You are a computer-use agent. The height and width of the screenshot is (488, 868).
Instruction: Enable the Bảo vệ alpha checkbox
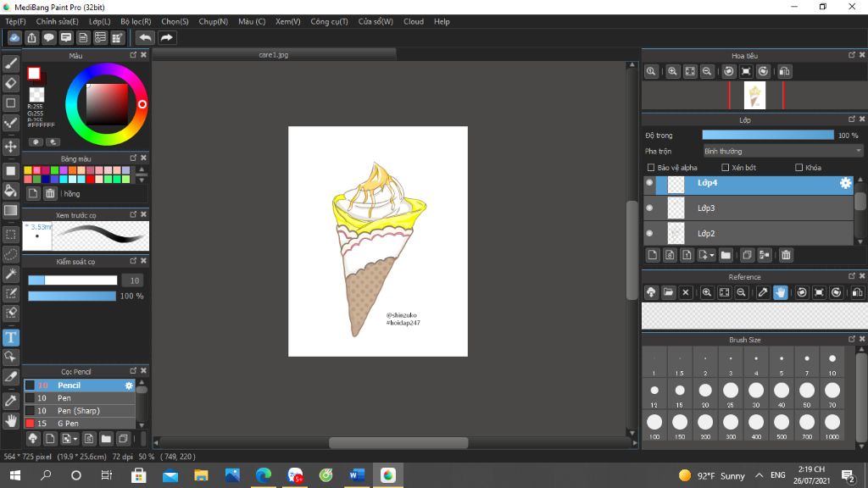(x=651, y=168)
